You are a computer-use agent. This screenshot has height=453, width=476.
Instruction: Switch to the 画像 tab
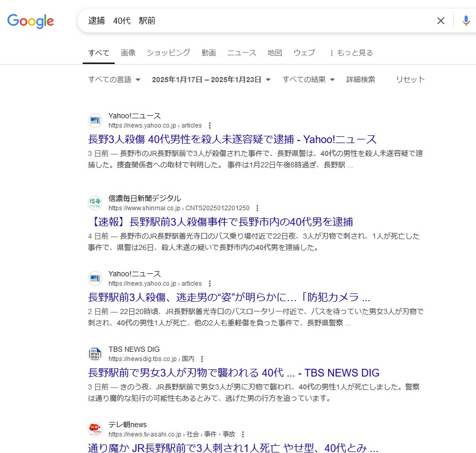click(128, 53)
